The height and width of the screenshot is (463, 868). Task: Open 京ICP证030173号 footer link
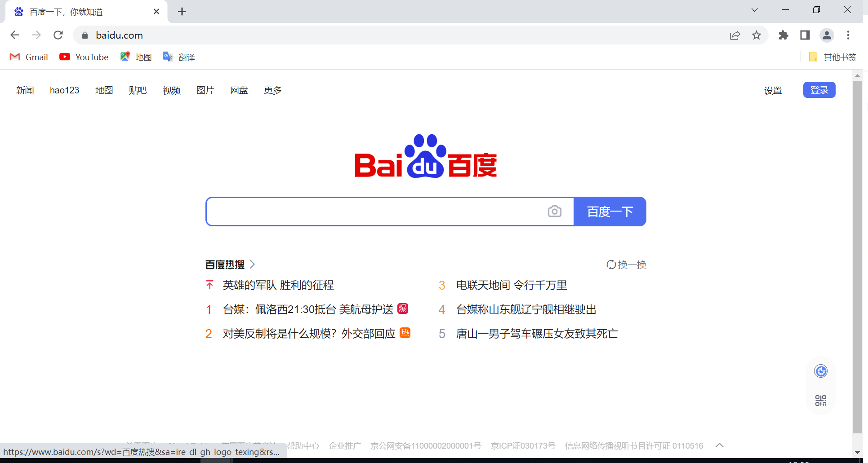click(523, 445)
